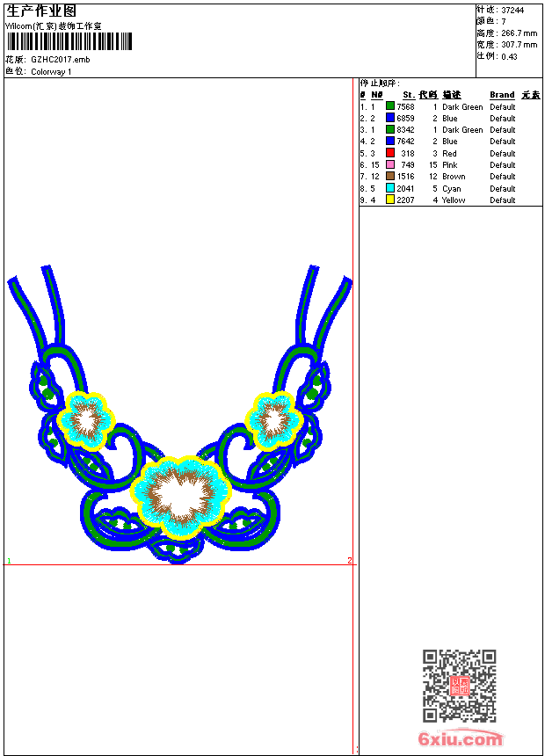The height and width of the screenshot is (756, 545).
Task: Pick the Brown color swatch
Action: (x=390, y=176)
